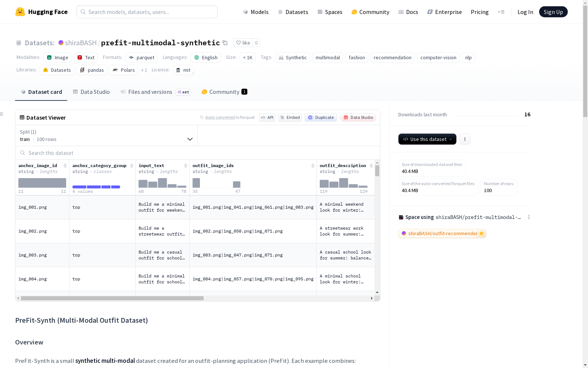Screen dimensions: 588x368
Task: Click the nlp tag
Action: click(469, 57)
